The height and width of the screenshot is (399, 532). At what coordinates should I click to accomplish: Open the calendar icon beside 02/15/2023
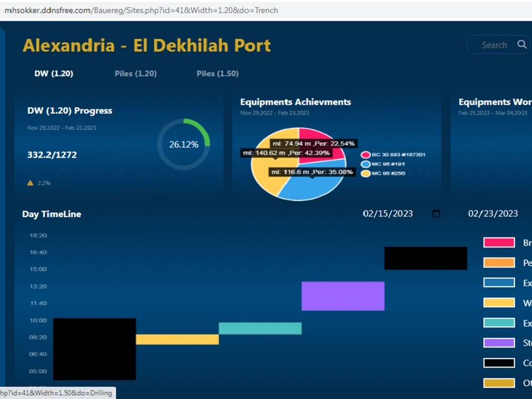(x=436, y=213)
